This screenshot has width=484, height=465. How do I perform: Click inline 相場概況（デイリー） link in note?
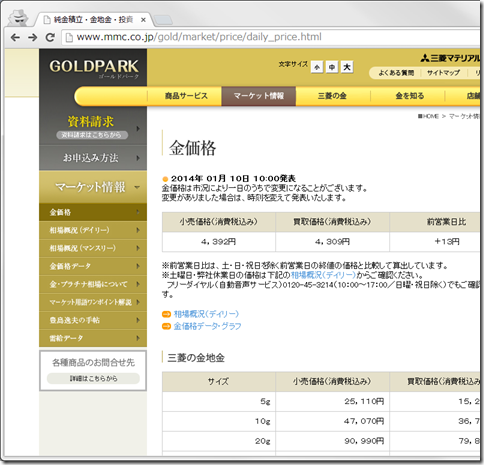[x=324, y=275]
